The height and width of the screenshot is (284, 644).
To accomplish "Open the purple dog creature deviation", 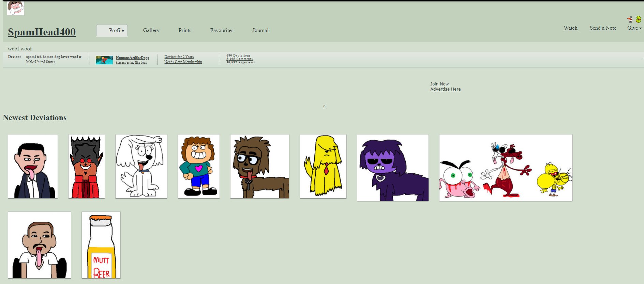I will point(393,168).
